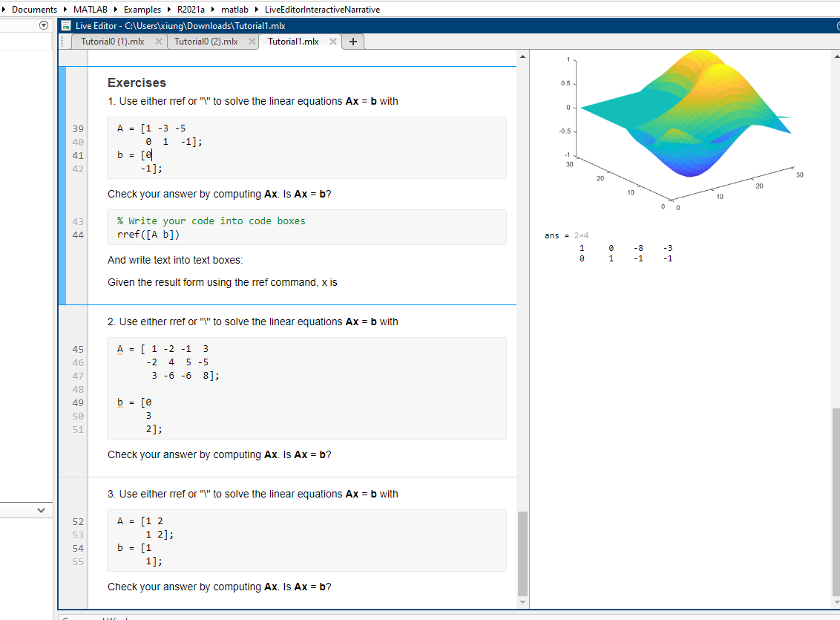840x620 pixels.
Task: Click the underlined variable b on line 49
Action: (119, 402)
